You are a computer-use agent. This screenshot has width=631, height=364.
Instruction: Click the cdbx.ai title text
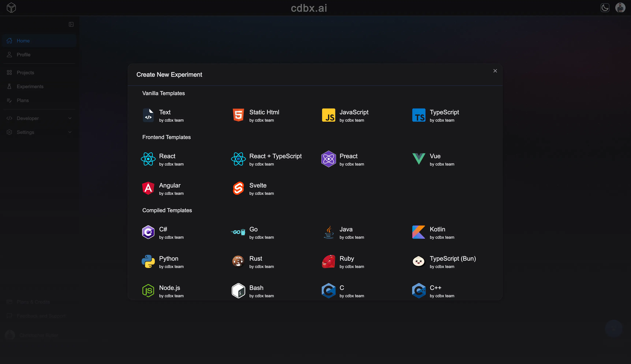[x=309, y=8]
